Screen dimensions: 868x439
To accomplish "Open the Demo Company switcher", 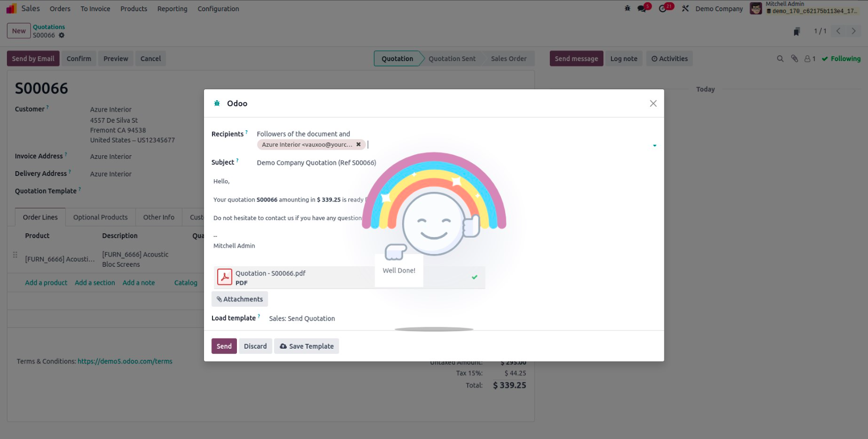I will (719, 9).
